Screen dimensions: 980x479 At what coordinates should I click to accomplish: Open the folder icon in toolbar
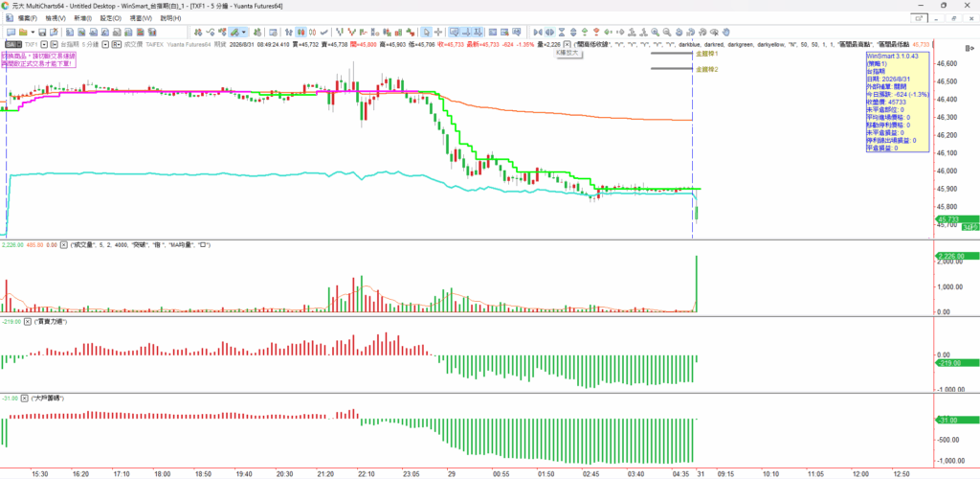click(x=23, y=32)
